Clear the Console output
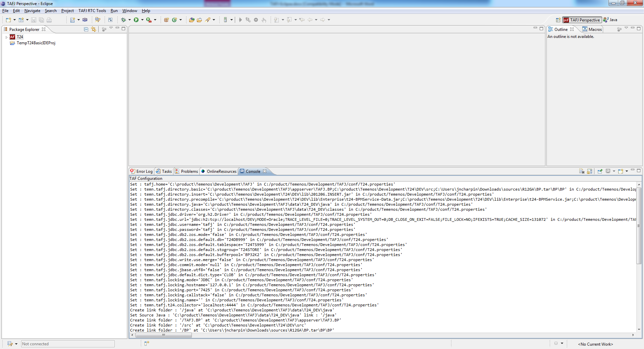 pyautogui.click(x=582, y=171)
